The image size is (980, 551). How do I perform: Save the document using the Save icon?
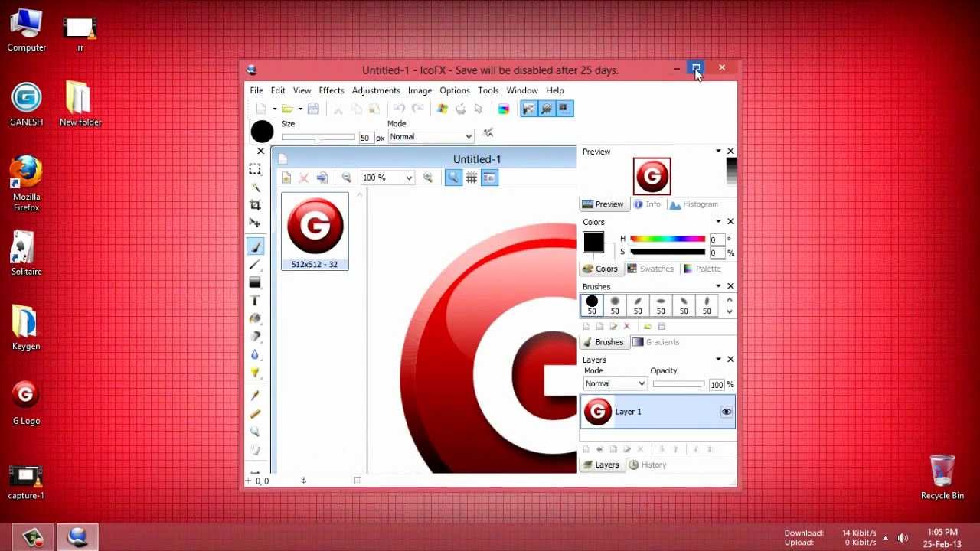314,108
